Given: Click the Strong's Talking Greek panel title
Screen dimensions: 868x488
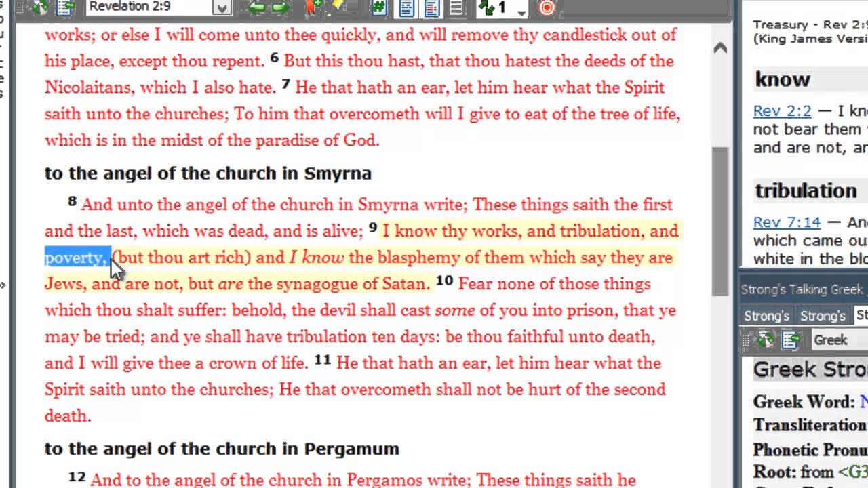Looking at the screenshot, I should [804, 289].
